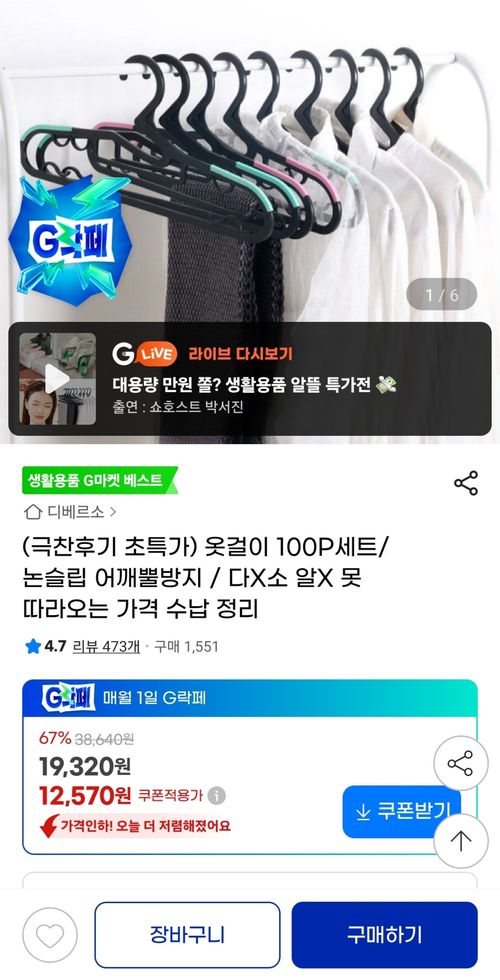Tap the scroll-to-top arrow button
The width and height of the screenshot is (500, 980).
click(460, 841)
